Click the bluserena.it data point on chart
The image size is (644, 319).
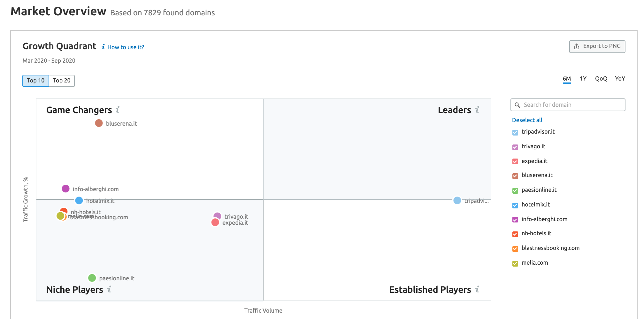(99, 123)
